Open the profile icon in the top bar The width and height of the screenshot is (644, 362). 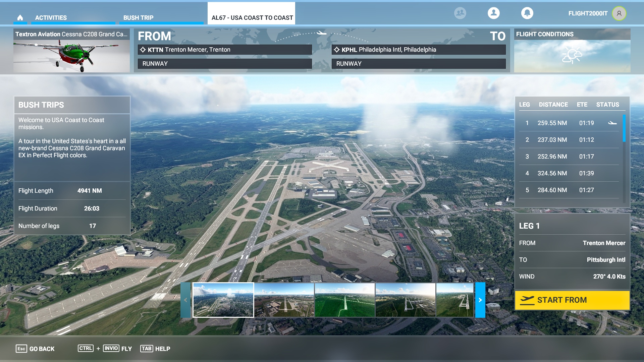494,13
